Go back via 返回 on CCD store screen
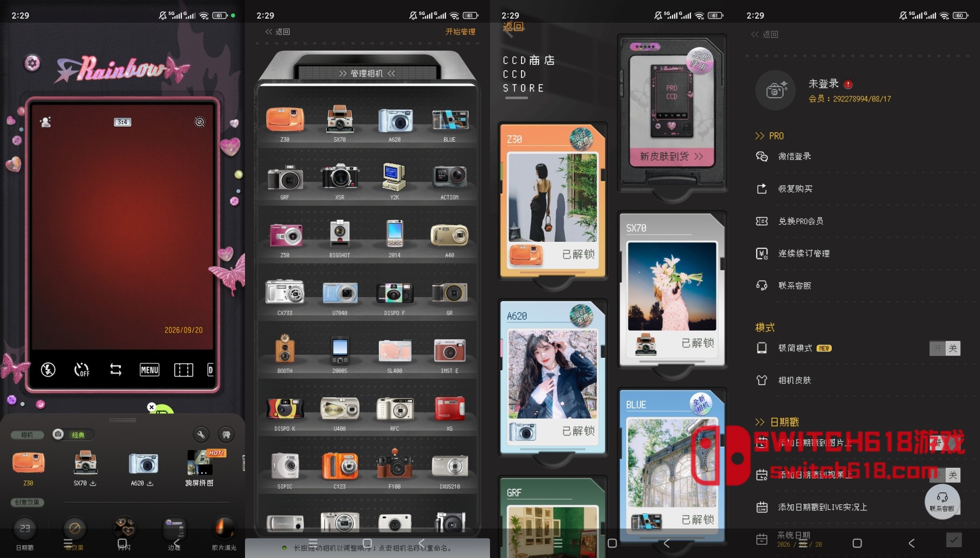Screen dimensions: 980x558 (x=513, y=27)
